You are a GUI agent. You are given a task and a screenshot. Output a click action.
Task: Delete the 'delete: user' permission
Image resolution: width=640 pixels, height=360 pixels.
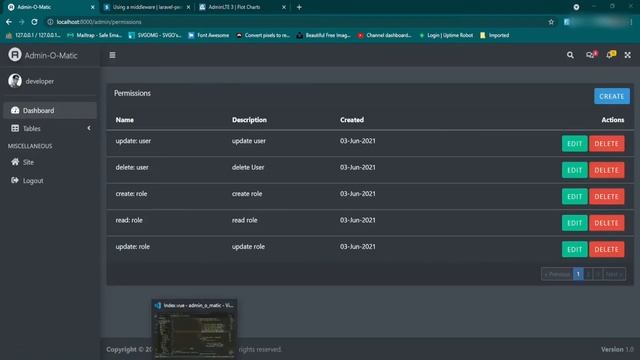coord(606,170)
